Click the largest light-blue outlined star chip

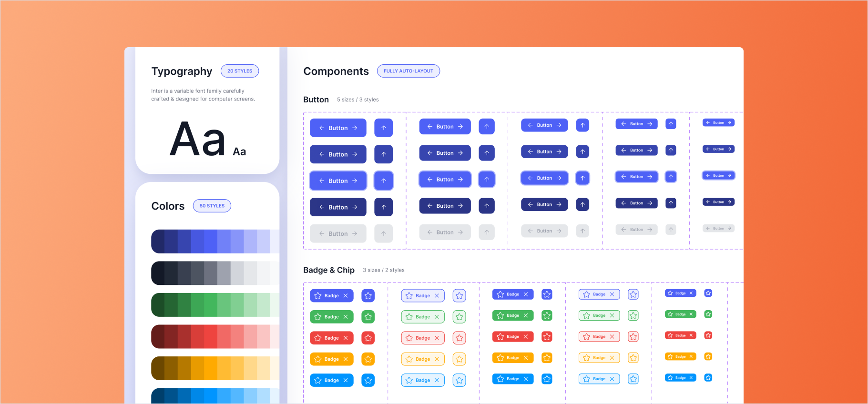coord(459,380)
